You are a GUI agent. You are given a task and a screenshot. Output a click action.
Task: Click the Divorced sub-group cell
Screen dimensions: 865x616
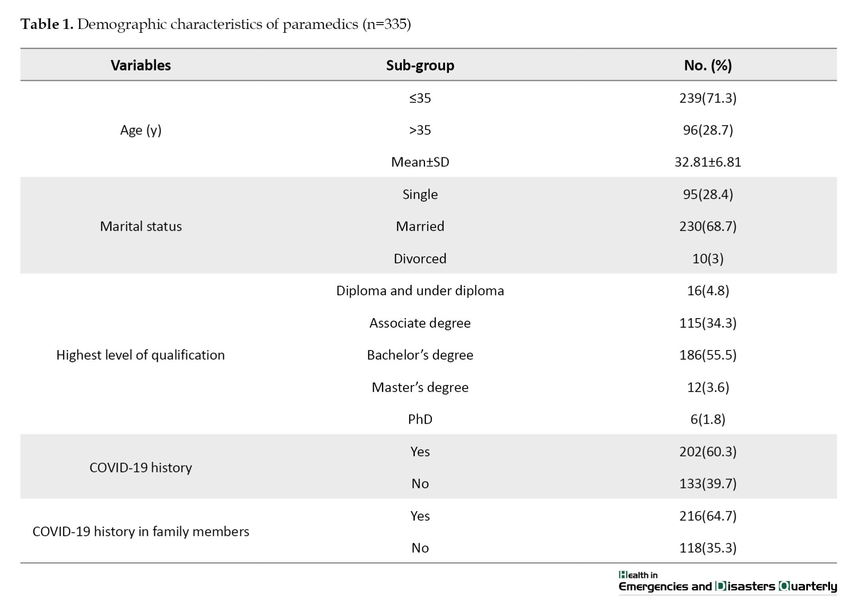tap(420, 259)
